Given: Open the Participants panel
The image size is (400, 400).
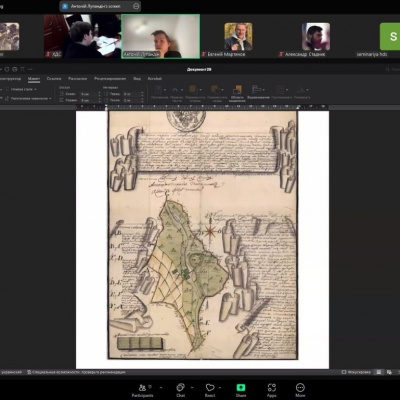Looking at the screenshot, I should [x=142, y=390].
